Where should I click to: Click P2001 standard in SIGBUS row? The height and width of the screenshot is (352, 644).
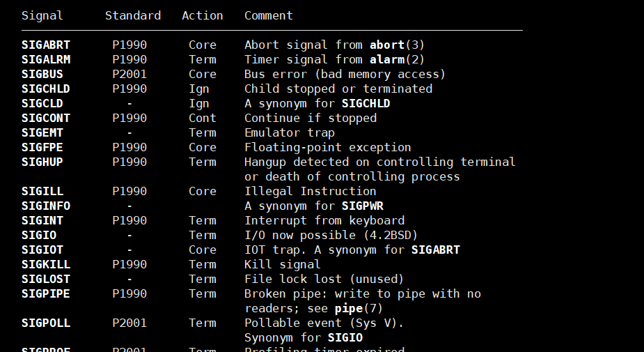[129, 74]
